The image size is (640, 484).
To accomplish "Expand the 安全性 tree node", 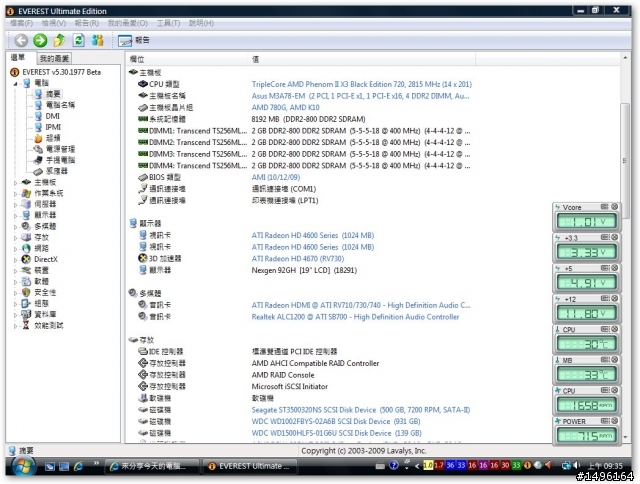I will (x=16, y=293).
